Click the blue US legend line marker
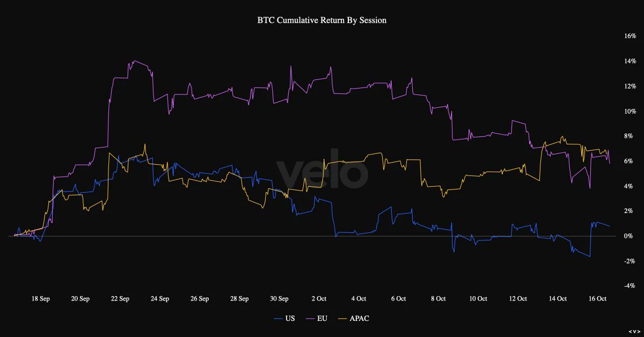 (x=278, y=319)
